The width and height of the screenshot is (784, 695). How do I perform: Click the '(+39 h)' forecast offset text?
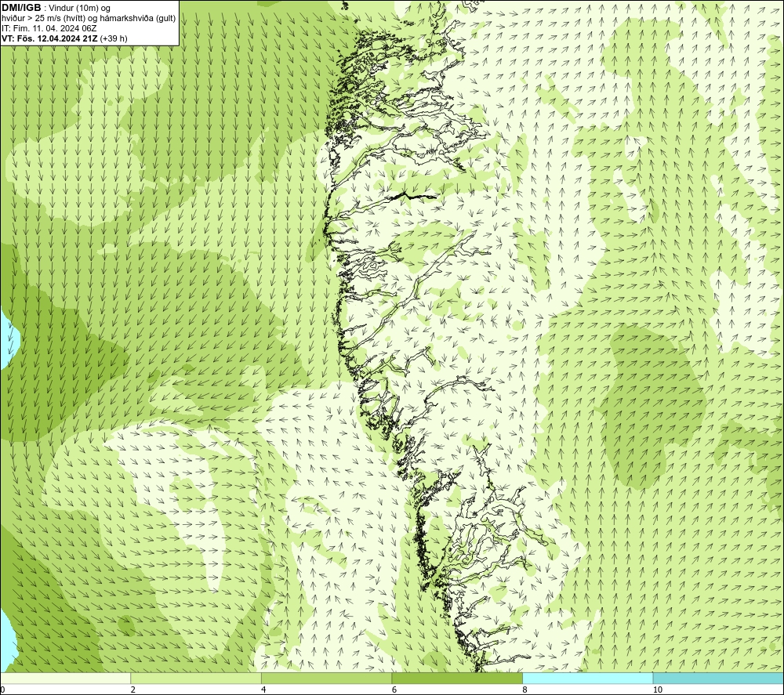(114, 38)
